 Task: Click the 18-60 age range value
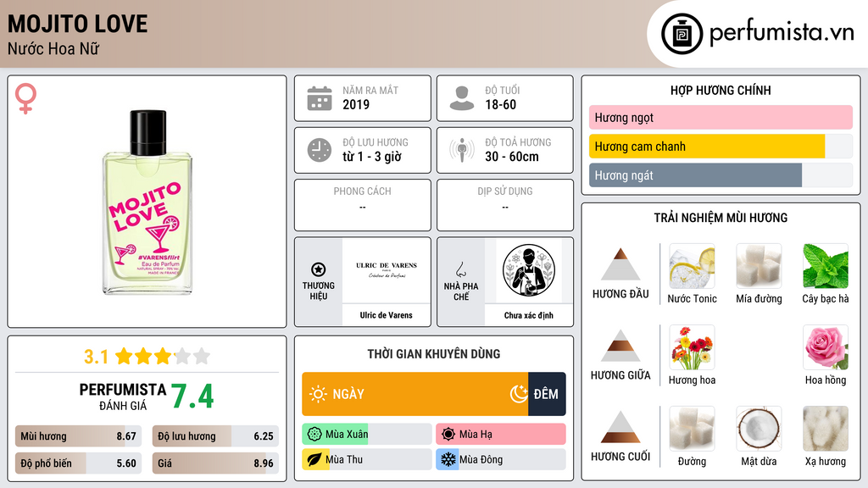[500, 104]
